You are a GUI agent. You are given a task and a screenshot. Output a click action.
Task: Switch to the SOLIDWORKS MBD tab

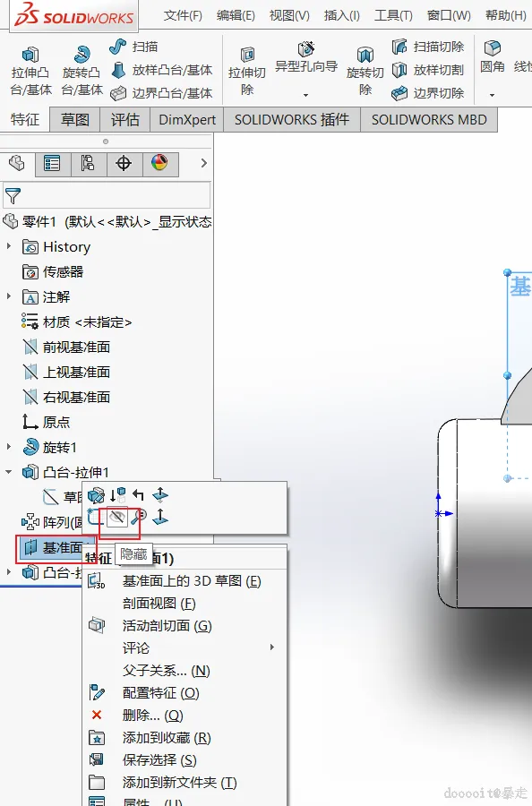tap(429, 120)
